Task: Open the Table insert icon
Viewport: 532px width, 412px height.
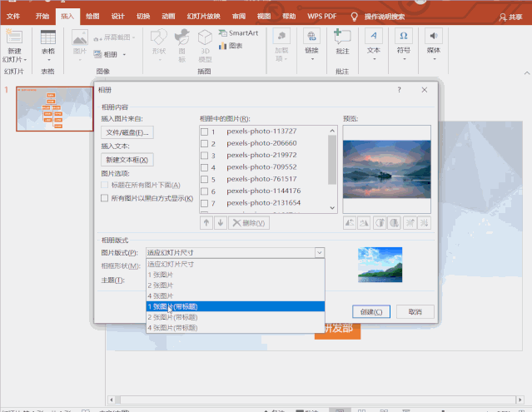Action: (x=48, y=37)
